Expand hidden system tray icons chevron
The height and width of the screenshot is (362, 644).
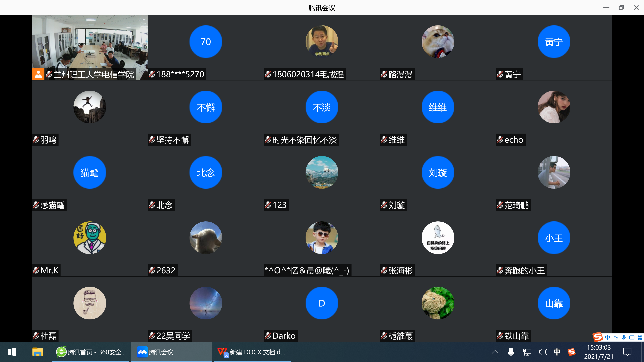pos(495,352)
